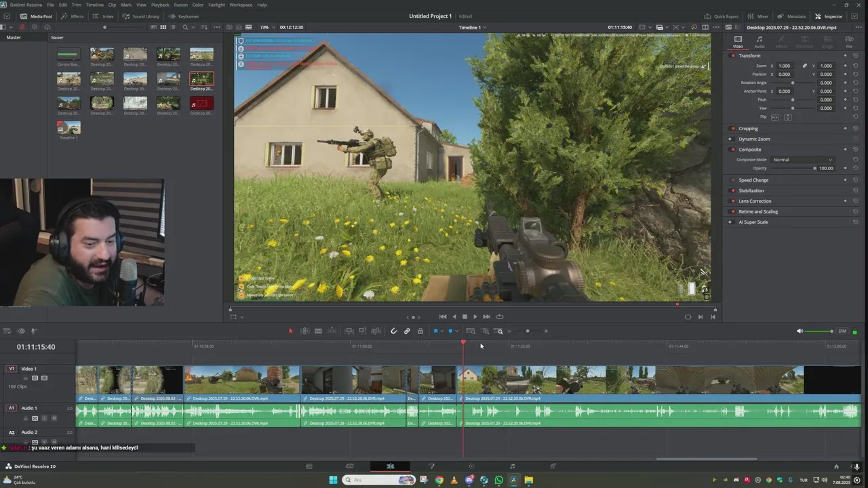Switch Inspector to Audio tab

click(759, 41)
